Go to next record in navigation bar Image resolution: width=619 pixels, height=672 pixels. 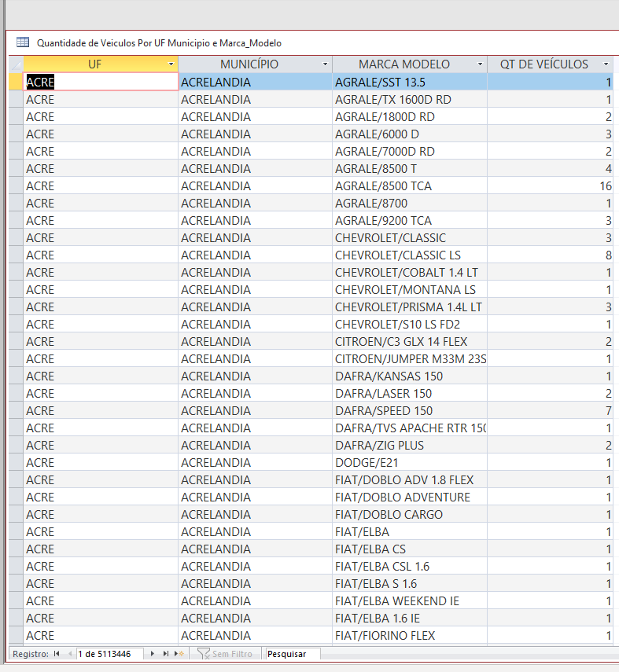pyautogui.click(x=153, y=654)
